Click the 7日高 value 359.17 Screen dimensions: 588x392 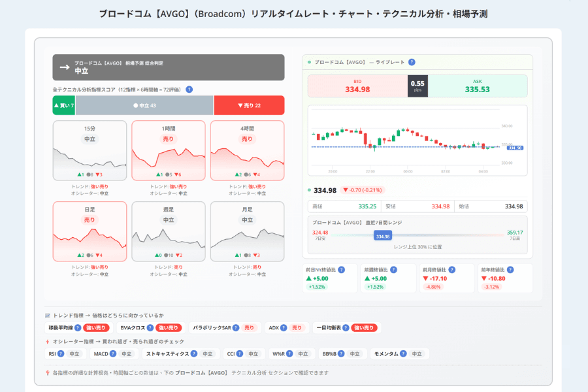click(x=515, y=233)
